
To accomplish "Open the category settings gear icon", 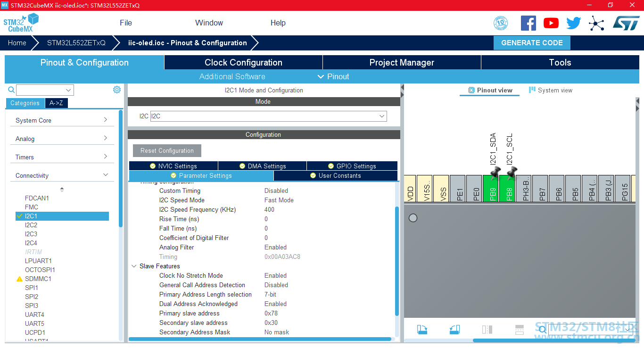I will 117,90.
